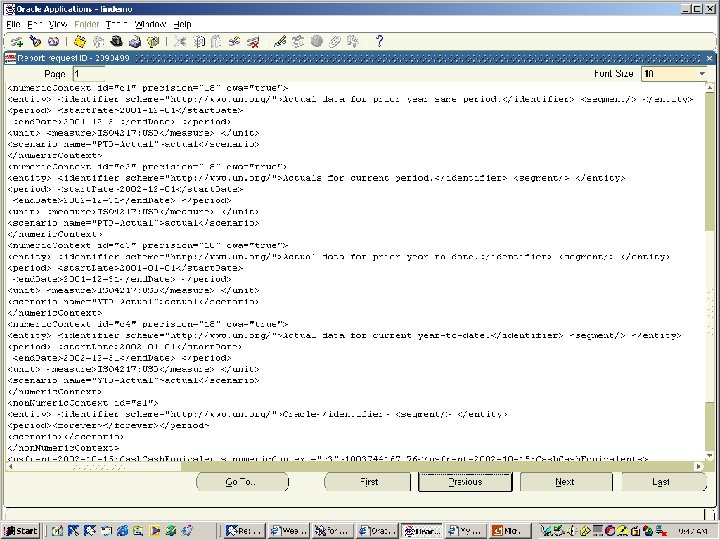Click the Window Help question mark icon
The image size is (720, 540).
[x=379, y=42]
